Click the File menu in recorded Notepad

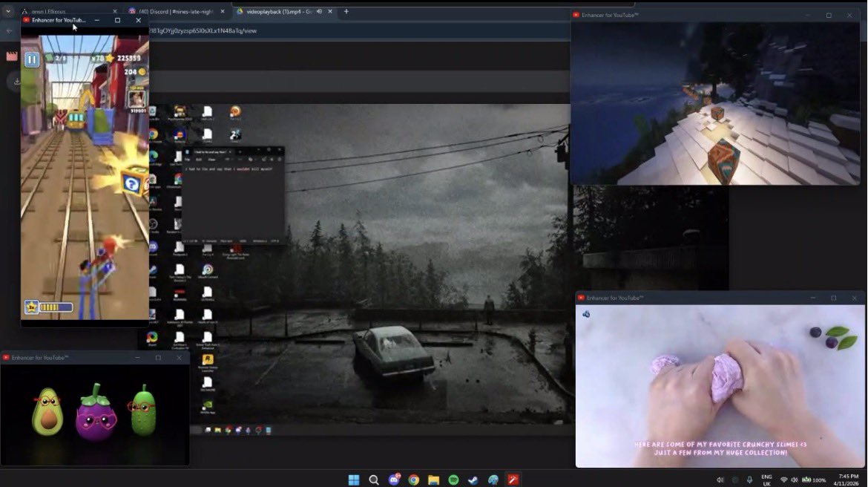188,160
